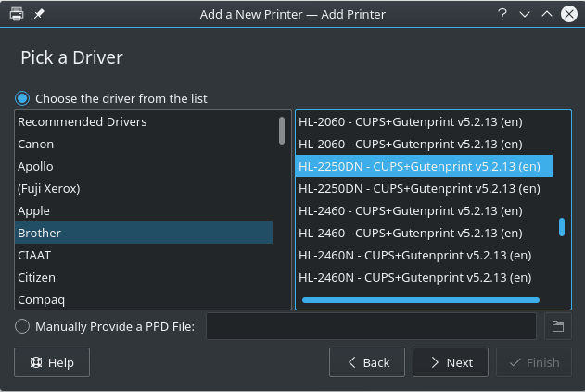Toggle the pin window icon
Image resolution: width=585 pixels, height=392 pixels.
point(39,14)
